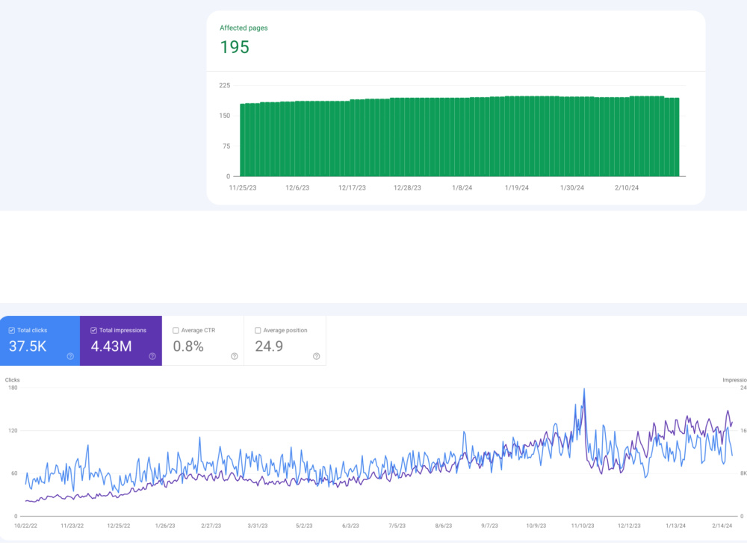Click the 11/10/23 line chart date label
The image size is (747, 560).
tap(583, 526)
